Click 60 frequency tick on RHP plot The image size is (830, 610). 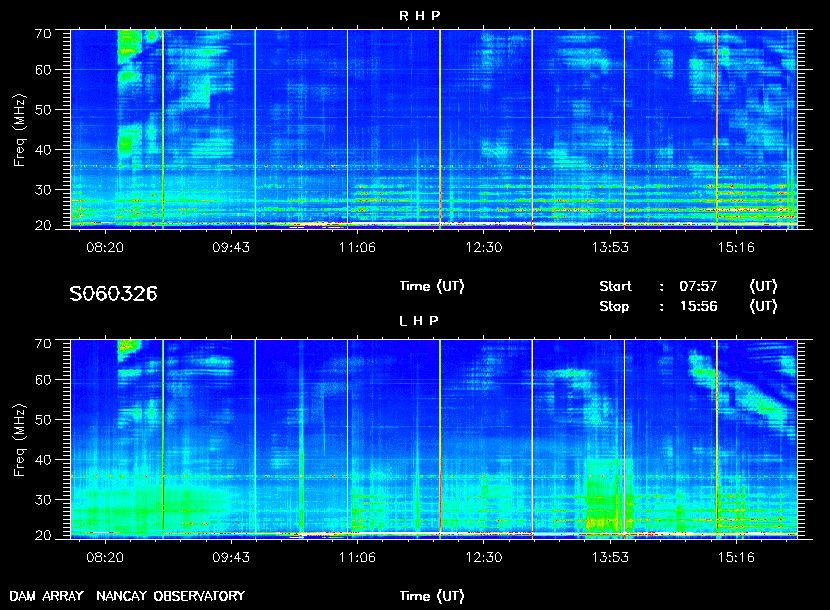pyautogui.click(x=43, y=70)
